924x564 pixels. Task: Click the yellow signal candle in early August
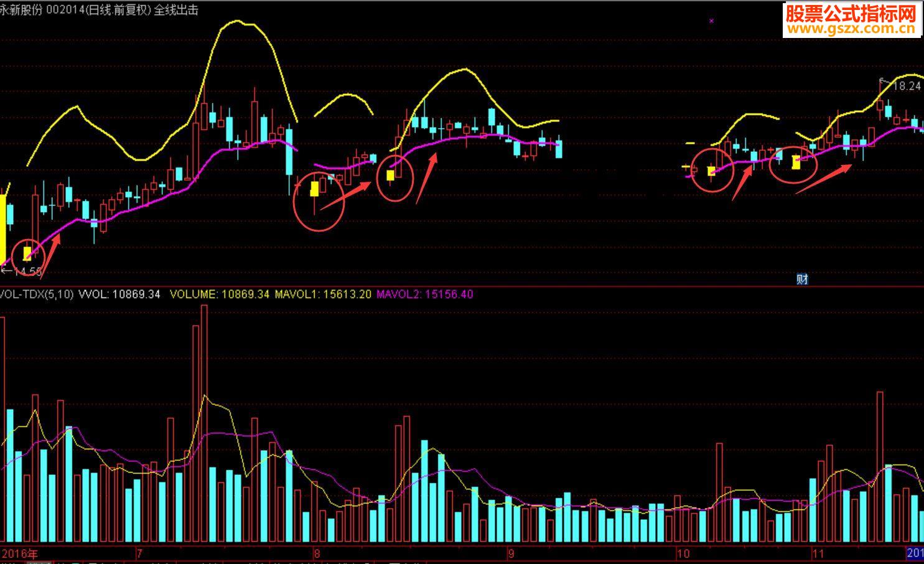[314, 189]
